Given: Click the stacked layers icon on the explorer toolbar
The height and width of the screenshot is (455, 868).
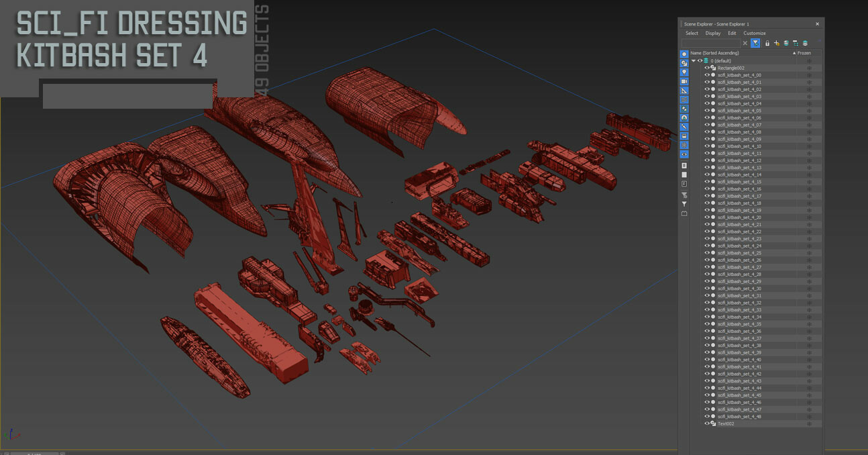Looking at the screenshot, I should 805,43.
